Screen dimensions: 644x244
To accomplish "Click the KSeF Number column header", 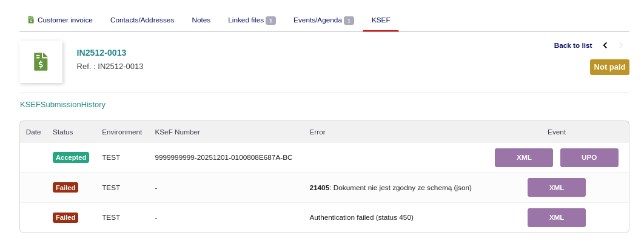I will pyautogui.click(x=177, y=132).
